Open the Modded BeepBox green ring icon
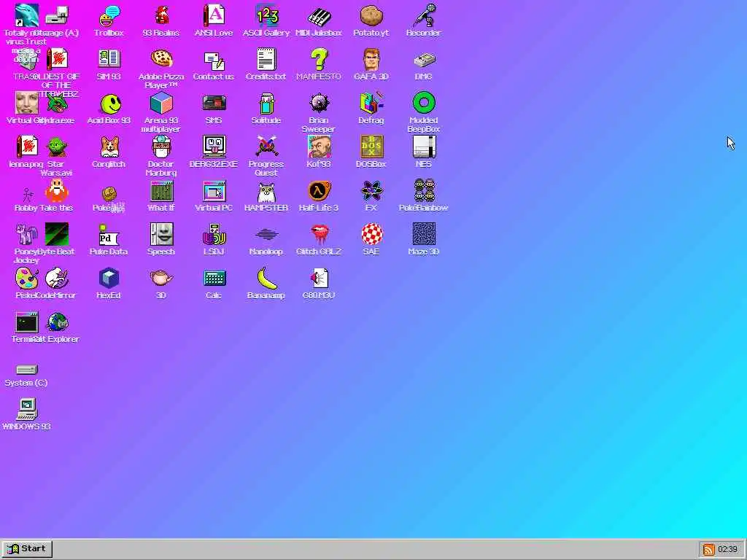747x560 pixels. [x=424, y=103]
